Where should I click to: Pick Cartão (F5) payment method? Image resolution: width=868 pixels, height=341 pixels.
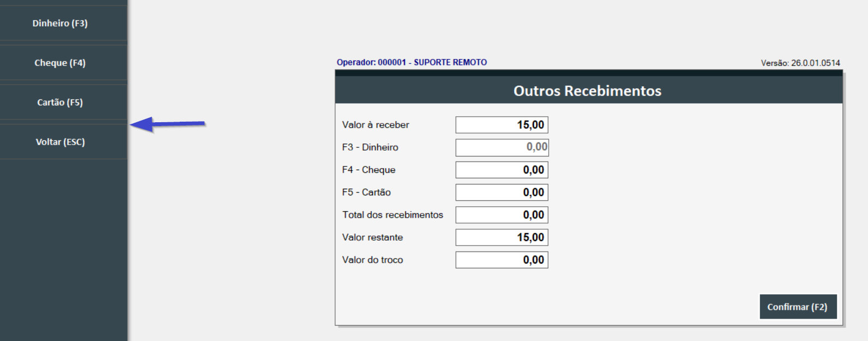pyautogui.click(x=63, y=102)
